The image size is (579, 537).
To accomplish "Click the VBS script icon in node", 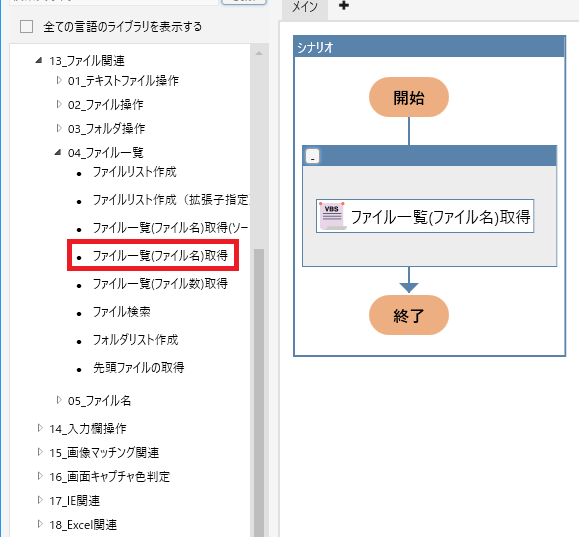I will pyautogui.click(x=332, y=216).
